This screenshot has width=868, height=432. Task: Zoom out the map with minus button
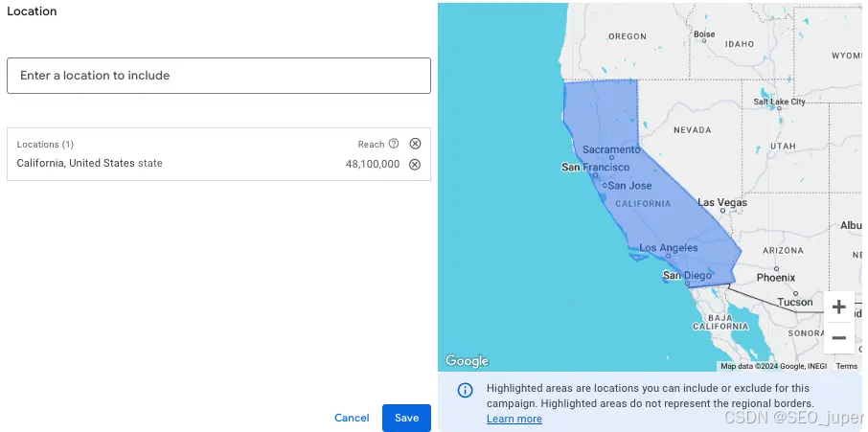point(838,338)
